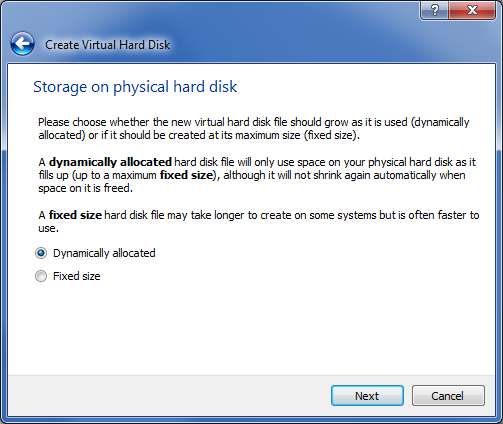Close the Create Virtual Hard Disk dialog
503x424 pixels.
(472, 10)
